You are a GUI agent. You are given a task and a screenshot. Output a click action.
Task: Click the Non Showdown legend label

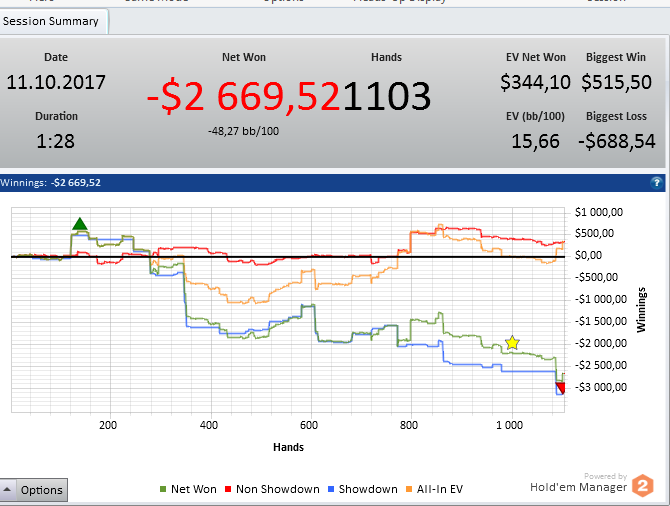(278, 489)
